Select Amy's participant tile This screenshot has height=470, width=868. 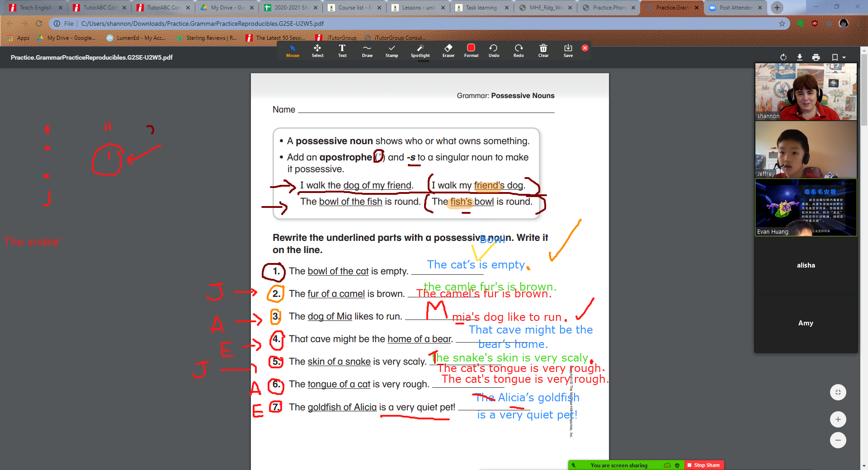pyautogui.click(x=806, y=323)
